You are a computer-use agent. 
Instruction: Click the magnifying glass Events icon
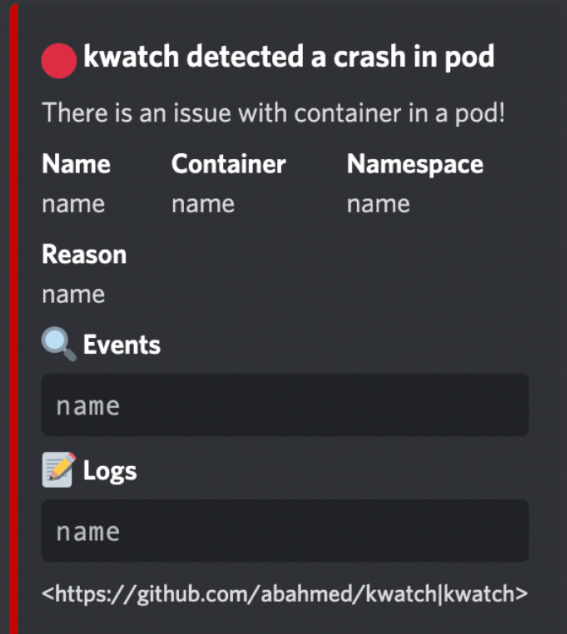point(59,344)
